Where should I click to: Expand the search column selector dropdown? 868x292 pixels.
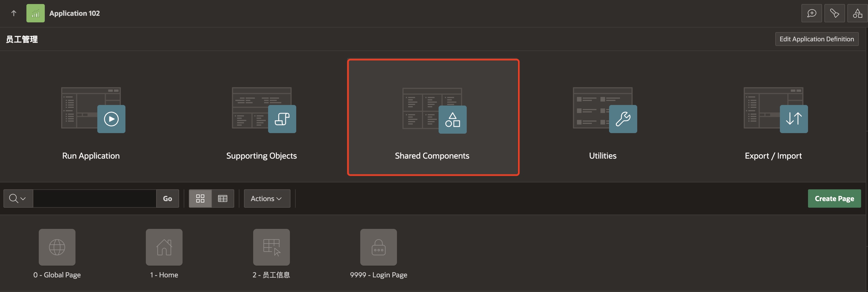18,198
